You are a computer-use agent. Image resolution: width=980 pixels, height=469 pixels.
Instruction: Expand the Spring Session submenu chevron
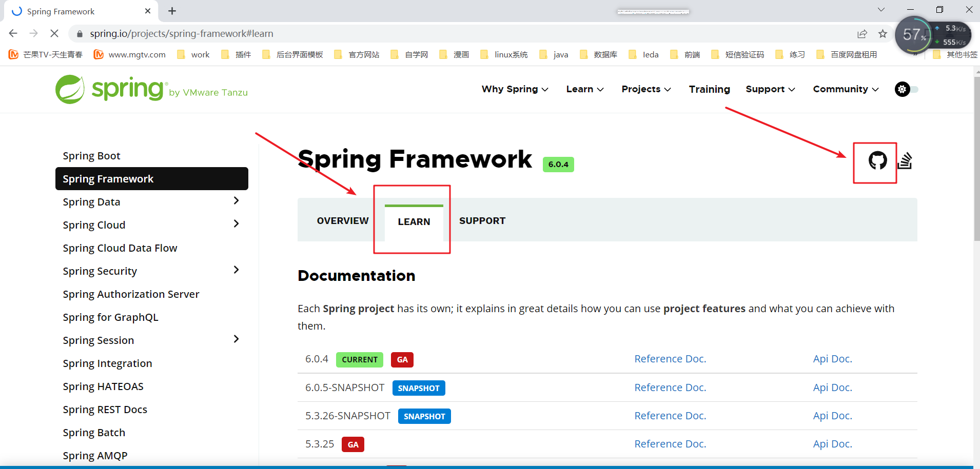point(236,339)
